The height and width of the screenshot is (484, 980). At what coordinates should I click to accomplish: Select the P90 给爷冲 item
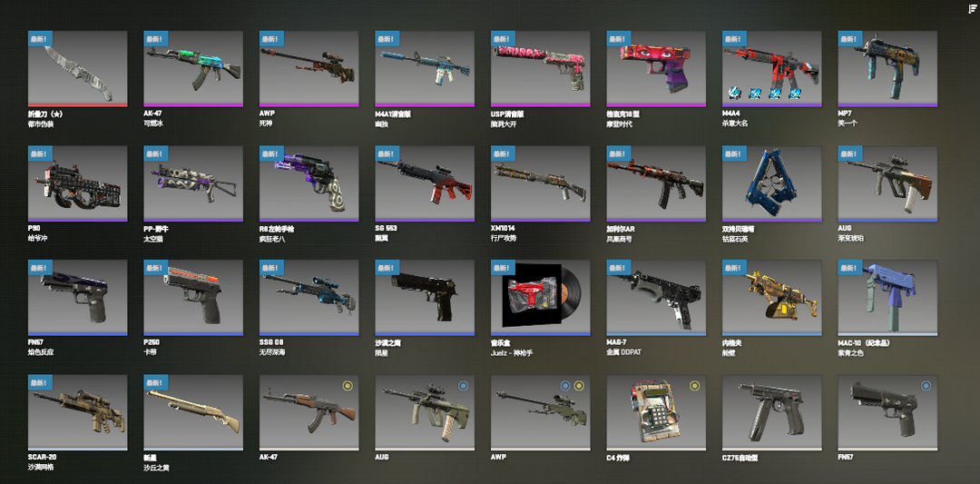[x=77, y=183]
